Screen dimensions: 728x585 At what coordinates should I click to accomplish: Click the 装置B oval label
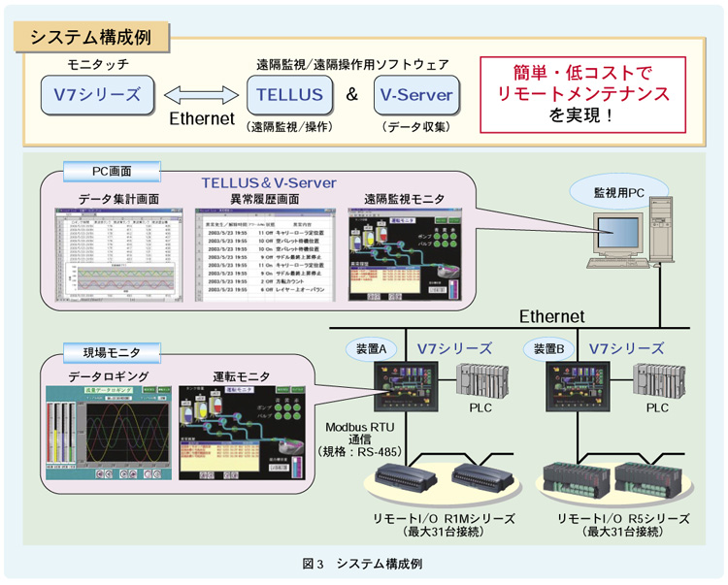point(548,349)
